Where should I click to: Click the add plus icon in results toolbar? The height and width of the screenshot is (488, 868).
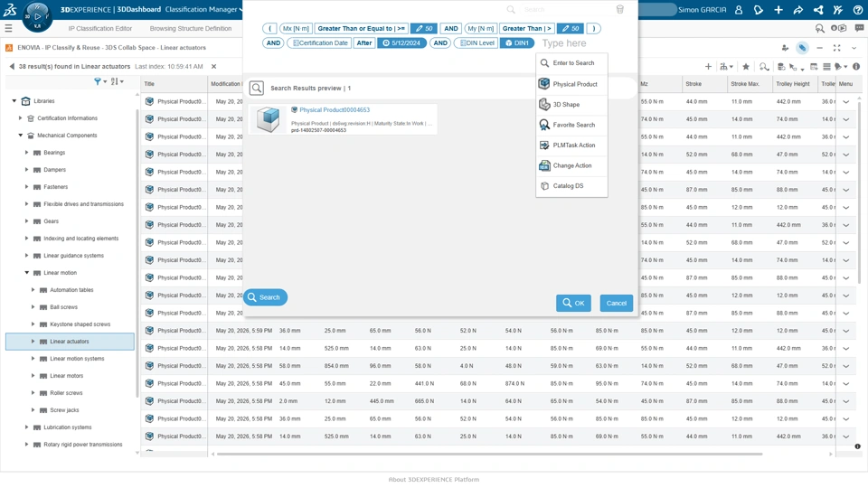point(708,66)
